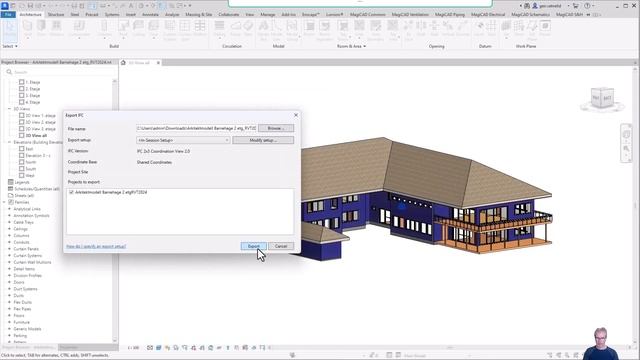The image size is (640, 360).
Task: Click the Export button in dialog
Action: (x=253, y=246)
